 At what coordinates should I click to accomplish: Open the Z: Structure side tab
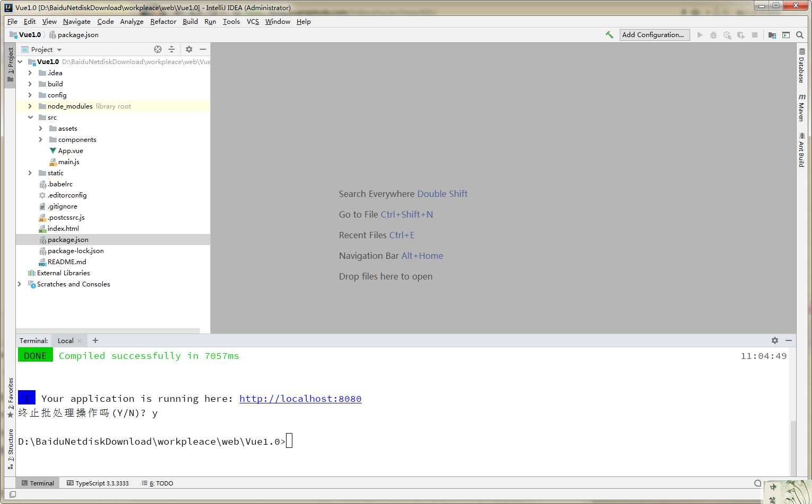(x=10, y=449)
